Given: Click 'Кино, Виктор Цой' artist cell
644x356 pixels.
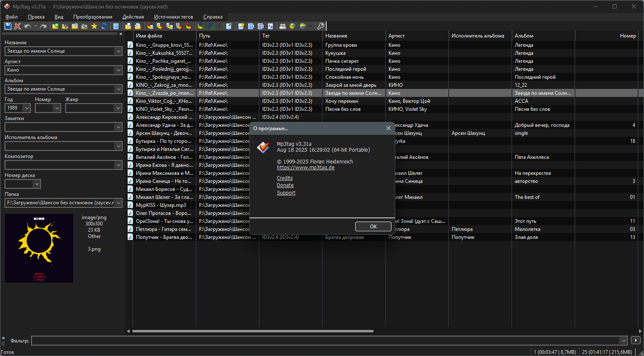Looking at the screenshot, I should [x=409, y=101].
